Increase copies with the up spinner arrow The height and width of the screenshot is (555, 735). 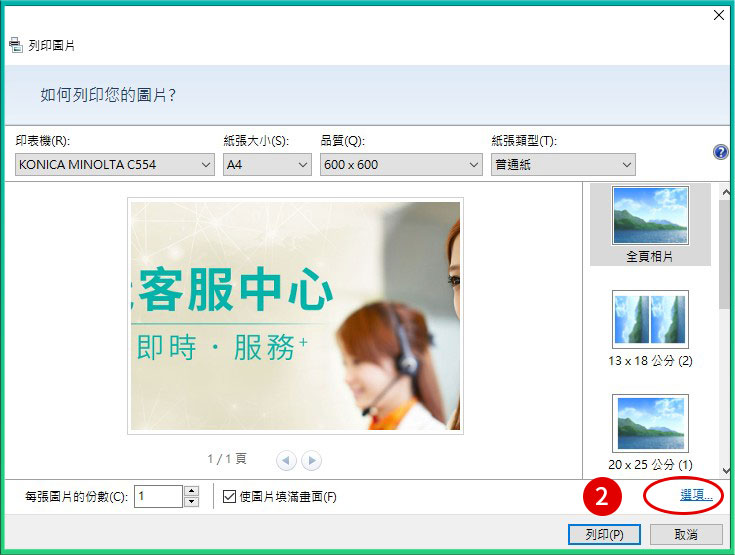click(x=191, y=491)
